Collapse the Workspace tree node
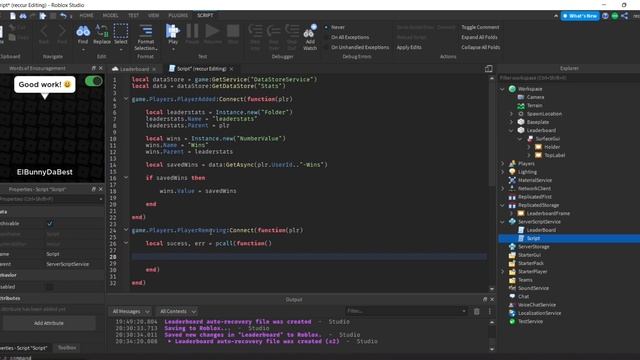This screenshot has height=360, width=640. click(x=502, y=89)
